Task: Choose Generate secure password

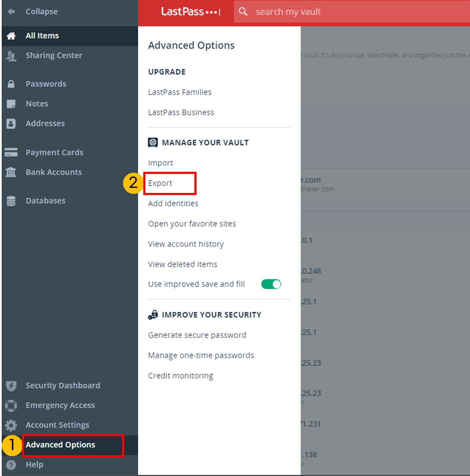Action: tap(197, 335)
